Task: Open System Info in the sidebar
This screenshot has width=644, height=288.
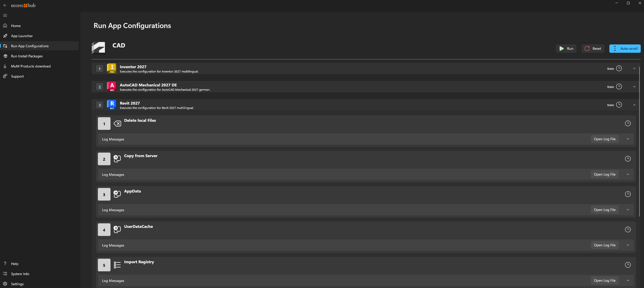Action: coord(39,274)
